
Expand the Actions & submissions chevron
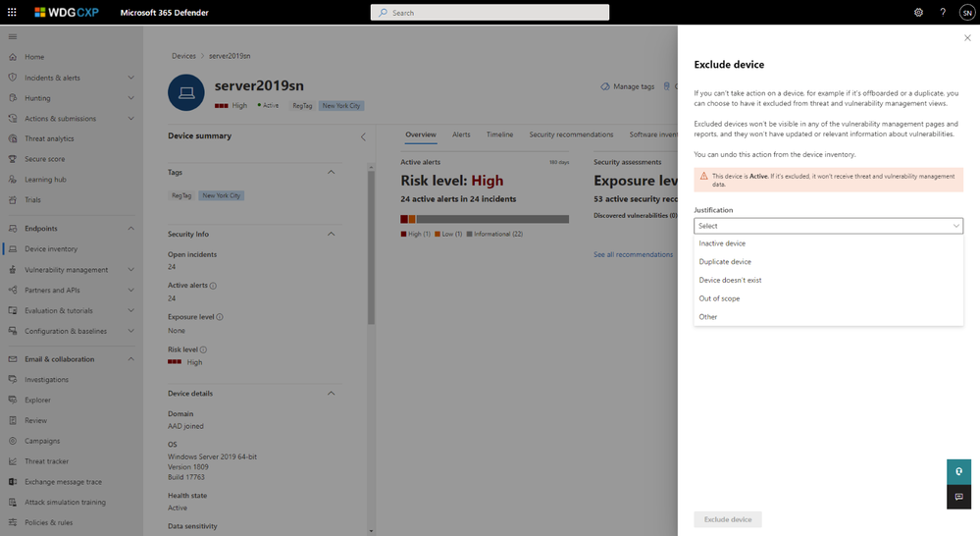click(x=131, y=118)
